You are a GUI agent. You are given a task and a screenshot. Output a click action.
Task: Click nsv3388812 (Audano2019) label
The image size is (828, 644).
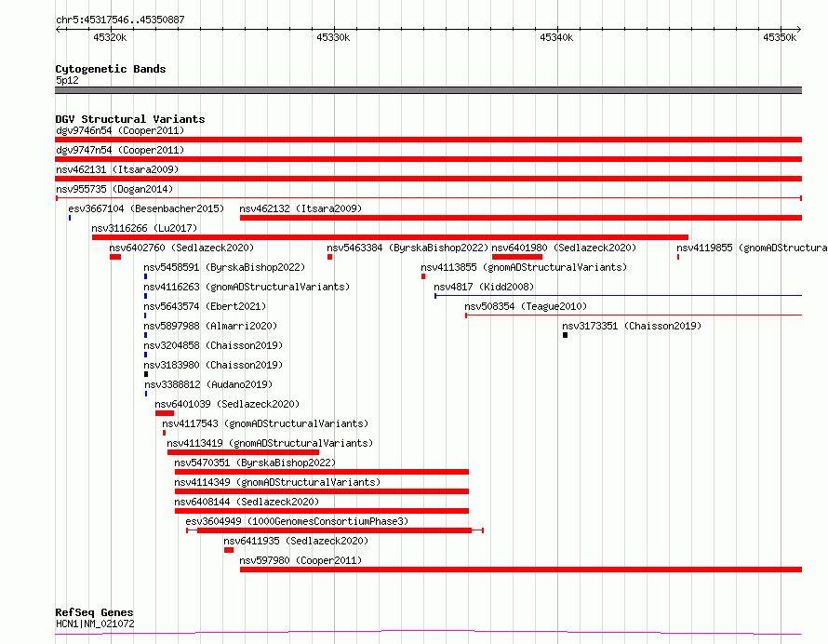208,384
